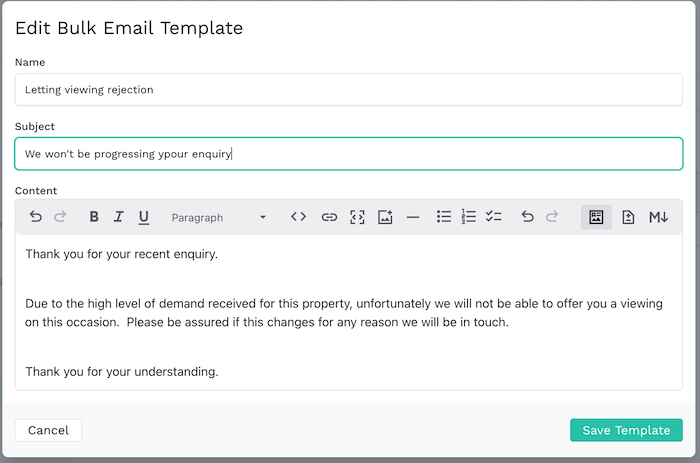700x463 pixels.
Task: Add a hyperlink using the link icon
Action: (329, 217)
